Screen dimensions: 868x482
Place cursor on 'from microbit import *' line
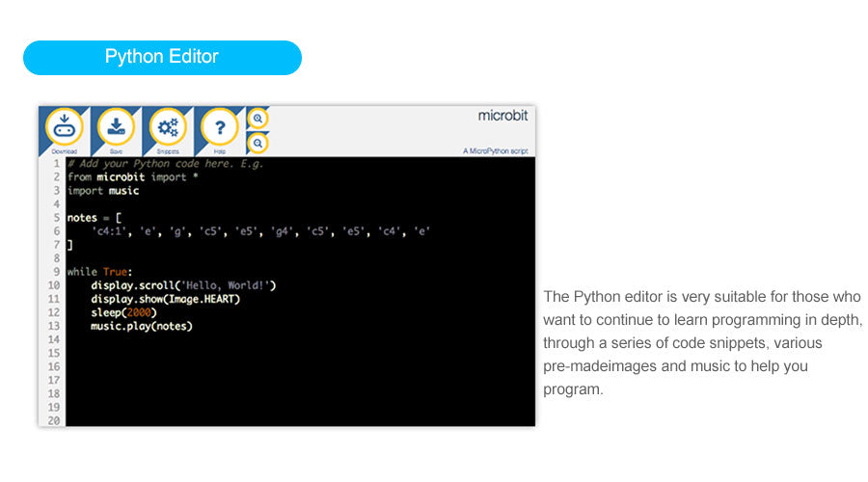133,177
